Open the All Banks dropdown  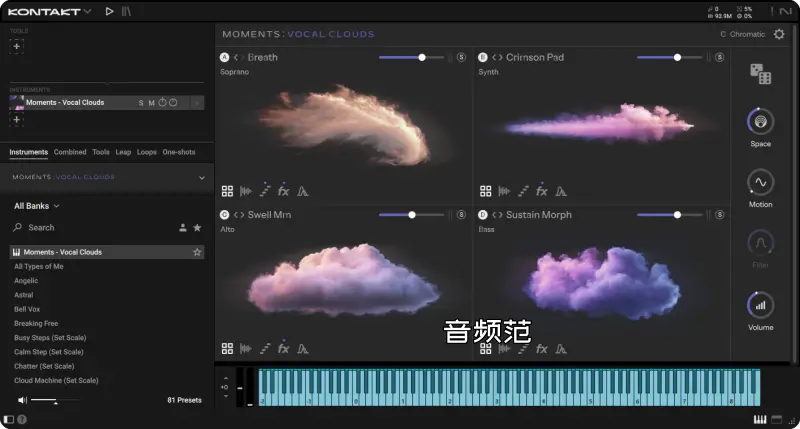(37, 206)
